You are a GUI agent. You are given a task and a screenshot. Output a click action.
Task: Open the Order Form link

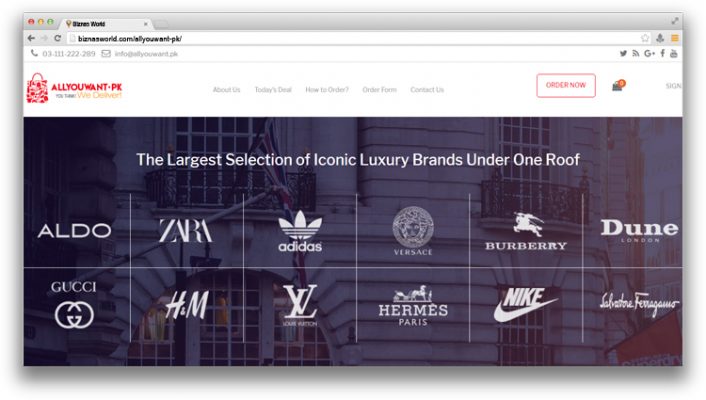tap(380, 90)
